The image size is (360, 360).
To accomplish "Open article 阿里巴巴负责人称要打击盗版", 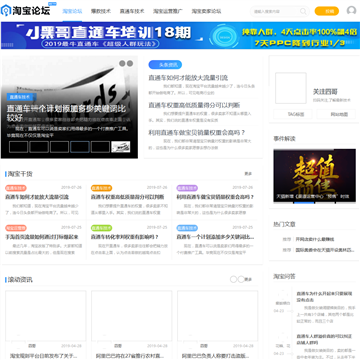I will 215,356.
